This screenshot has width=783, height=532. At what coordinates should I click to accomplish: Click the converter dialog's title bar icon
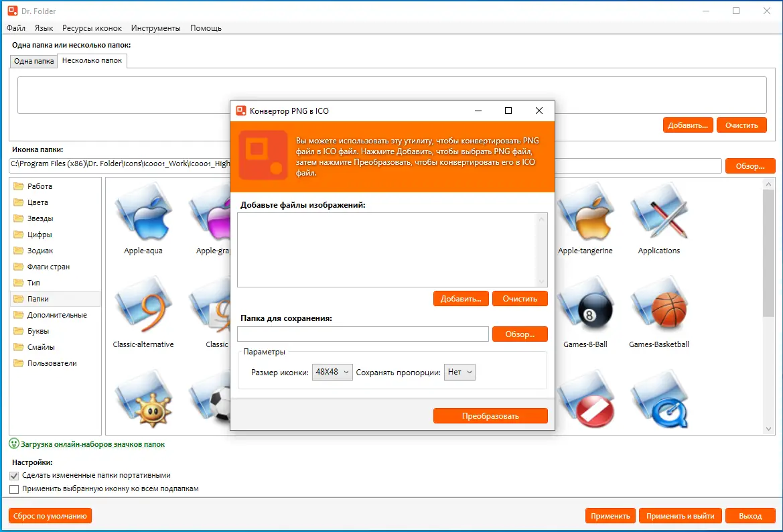click(x=241, y=111)
